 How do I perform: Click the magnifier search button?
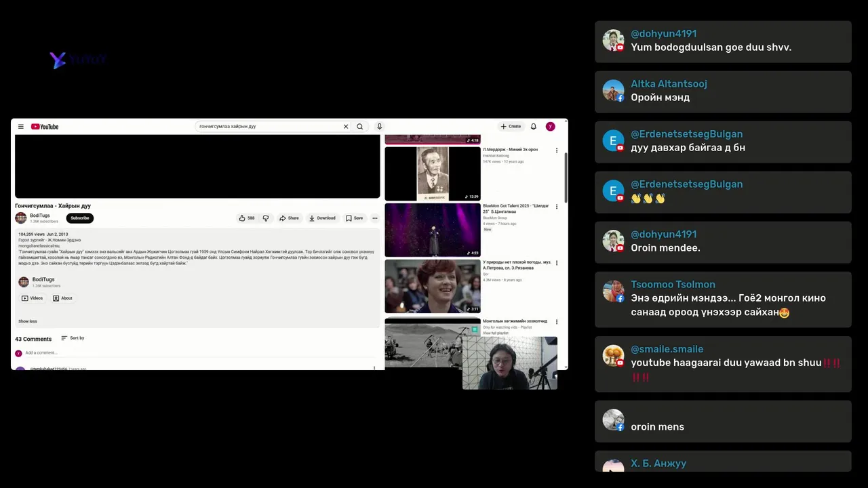point(360,127)
